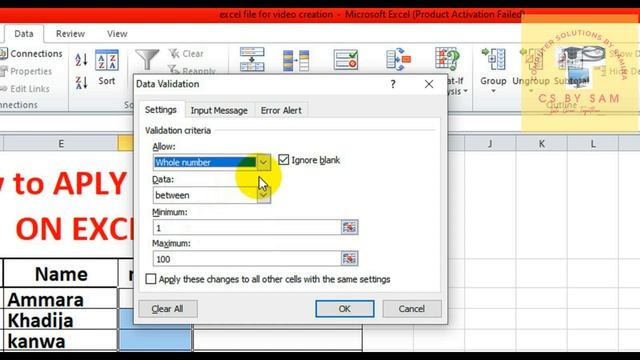Image resolution: width=640 pixels, height=360 pixels.
Task: Select column J header
Action: (x=490, y=144)
